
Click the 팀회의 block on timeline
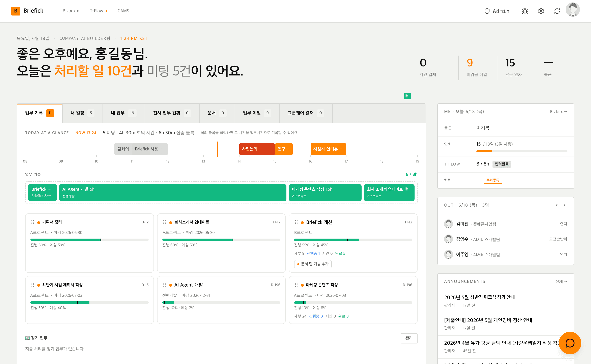click(123, 149)
